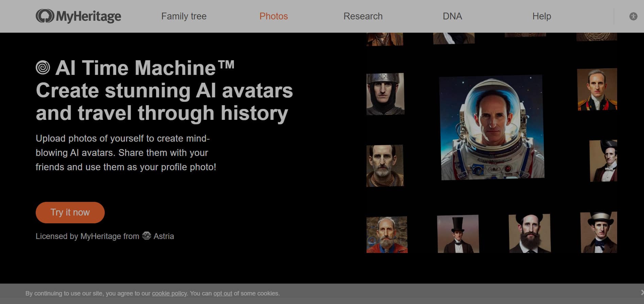
Task: Open the DNA menu
Action: (x=452, y=16)
